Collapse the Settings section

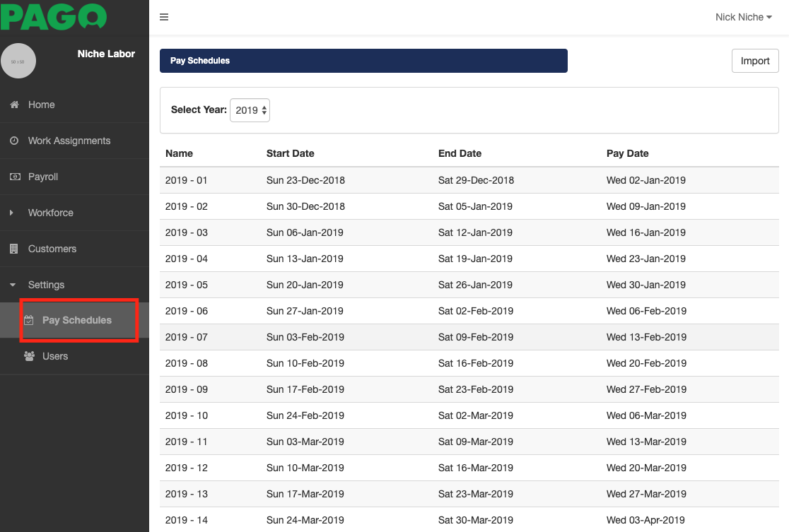(12, 285)
